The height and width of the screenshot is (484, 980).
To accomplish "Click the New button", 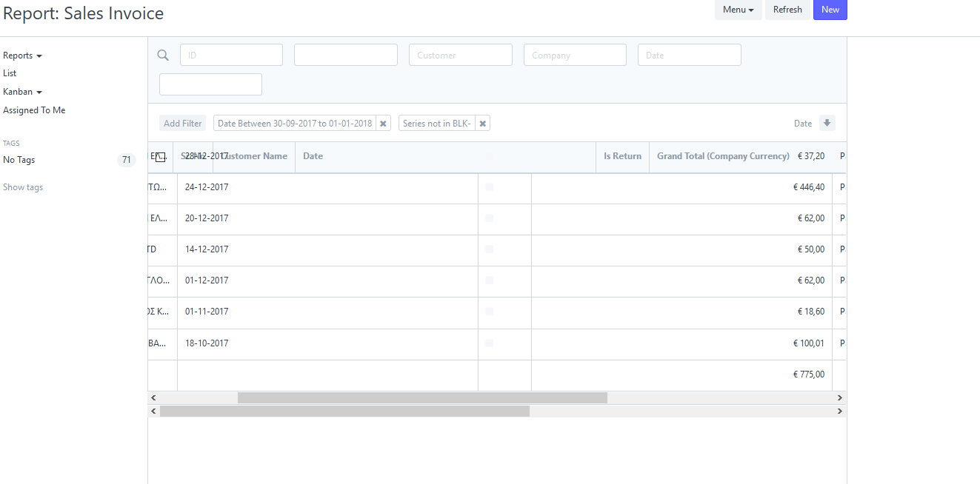I will [830, 10].
